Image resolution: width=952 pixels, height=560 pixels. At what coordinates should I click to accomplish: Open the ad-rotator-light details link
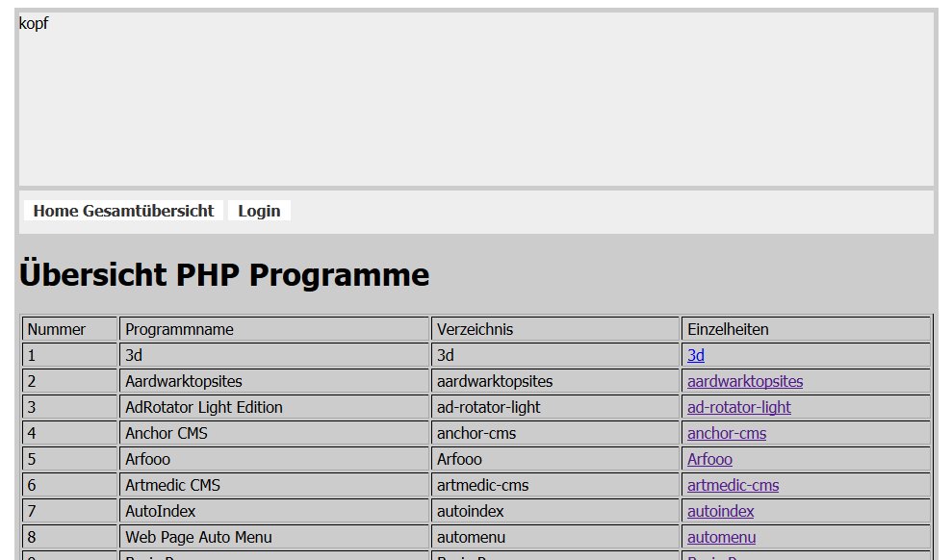738,407
